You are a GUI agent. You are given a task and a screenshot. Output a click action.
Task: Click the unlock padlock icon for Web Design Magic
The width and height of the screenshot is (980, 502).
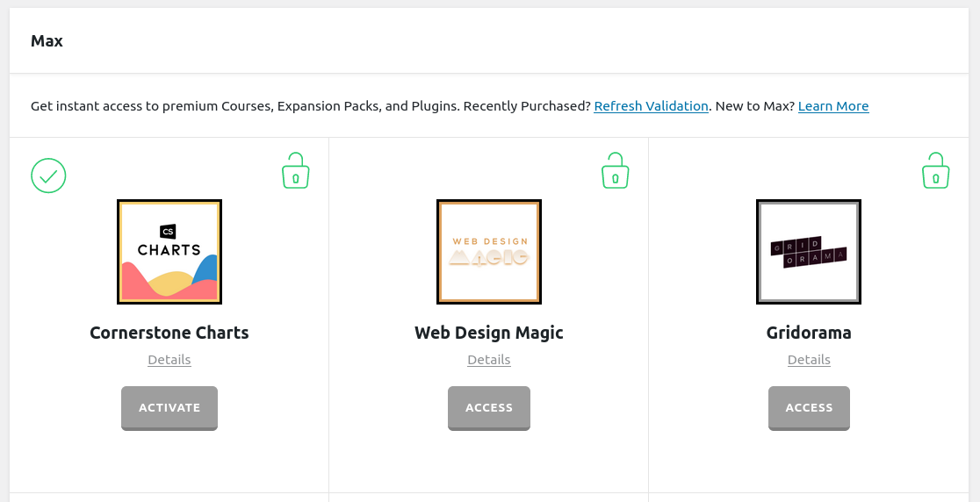(x=615, y=171)
